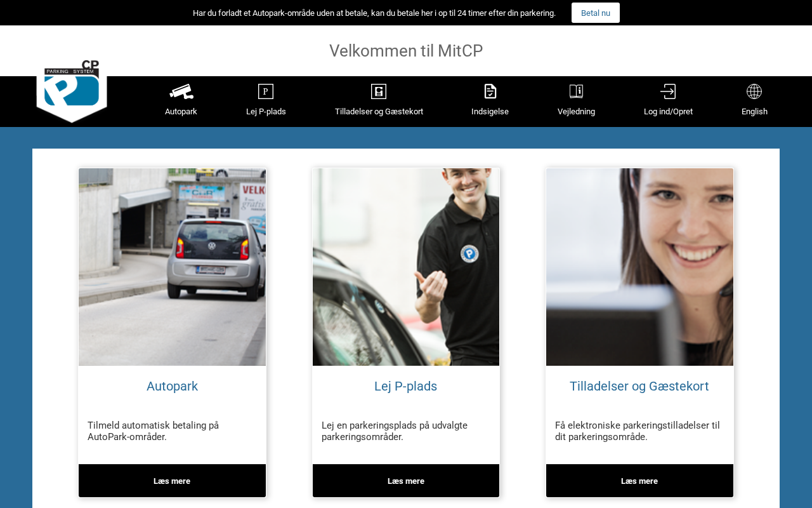The height and width of the screenshot is (508, 812).
Task: Click the silver car parking garage photo
Action: coord(172,267)
